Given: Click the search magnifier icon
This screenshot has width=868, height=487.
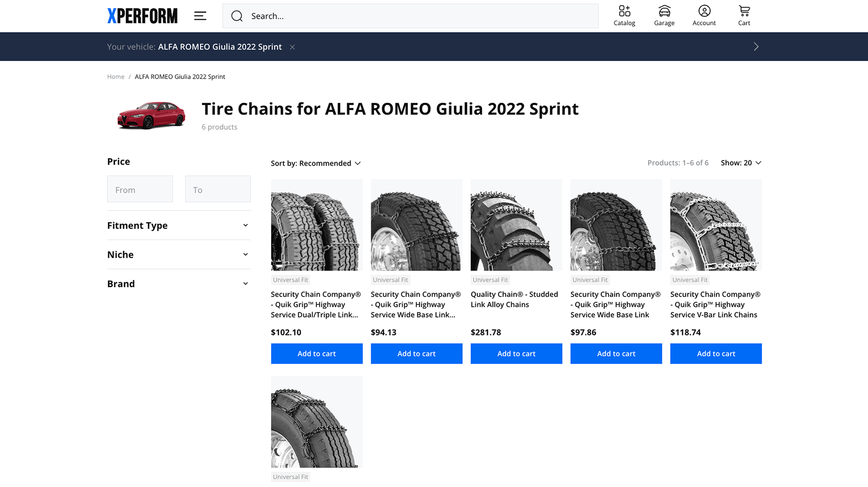Looking at the screenshot, I should 237,16.
